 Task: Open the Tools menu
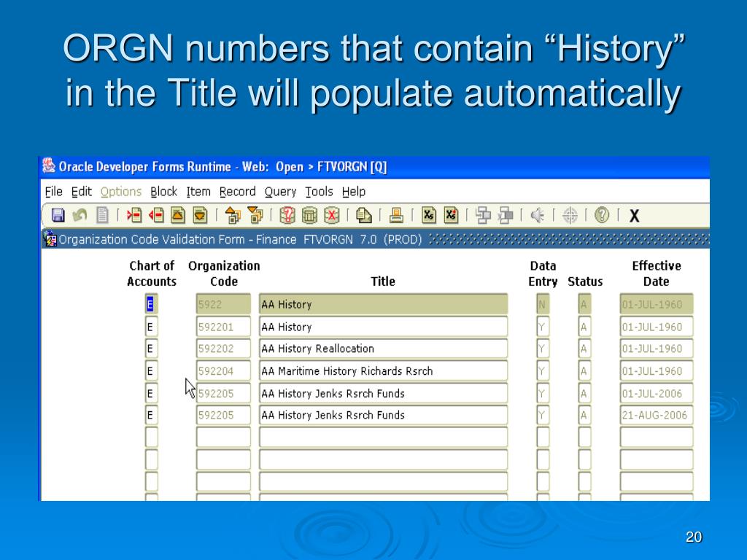coord(320,192)
